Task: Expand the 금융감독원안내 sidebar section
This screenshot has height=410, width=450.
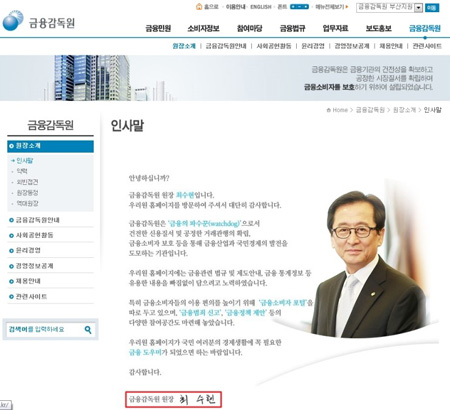Action: tap(50, 220)
